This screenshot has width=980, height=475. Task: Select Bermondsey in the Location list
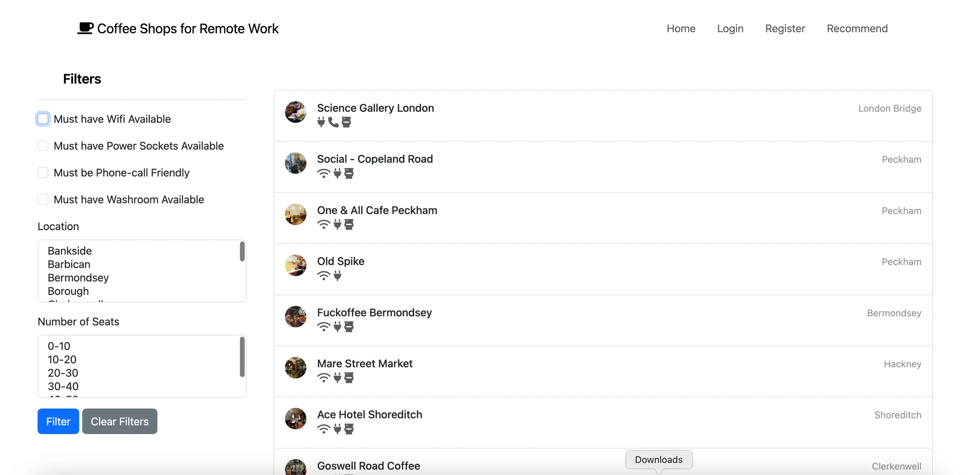(78, 277)
